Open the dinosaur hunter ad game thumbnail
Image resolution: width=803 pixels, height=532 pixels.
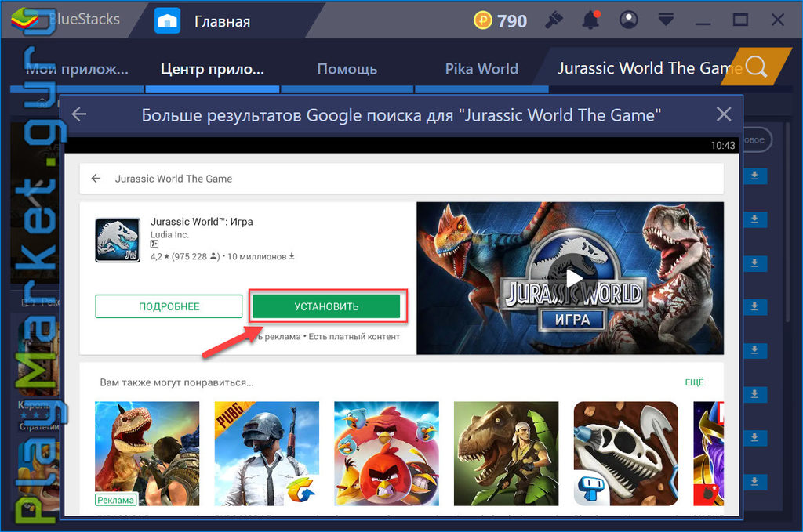147,454
